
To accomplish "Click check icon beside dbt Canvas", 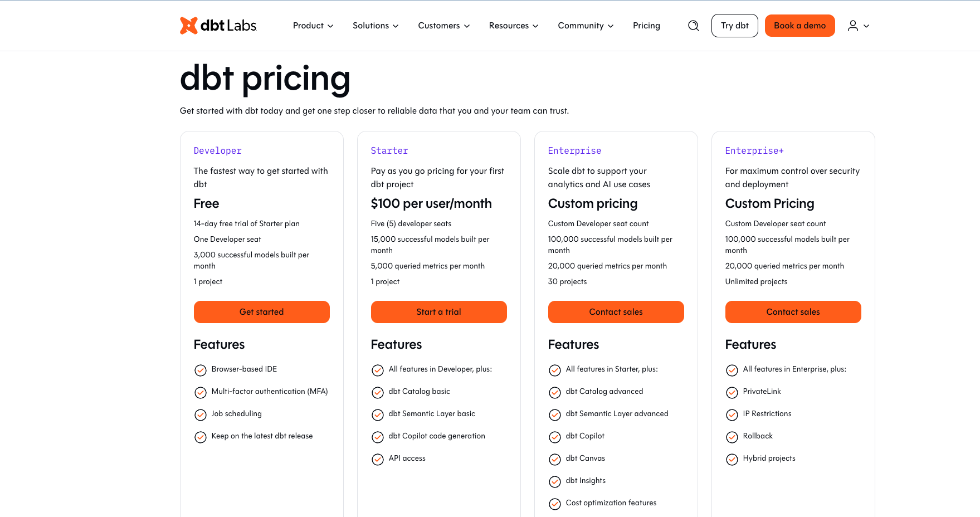I will point(555,459).
